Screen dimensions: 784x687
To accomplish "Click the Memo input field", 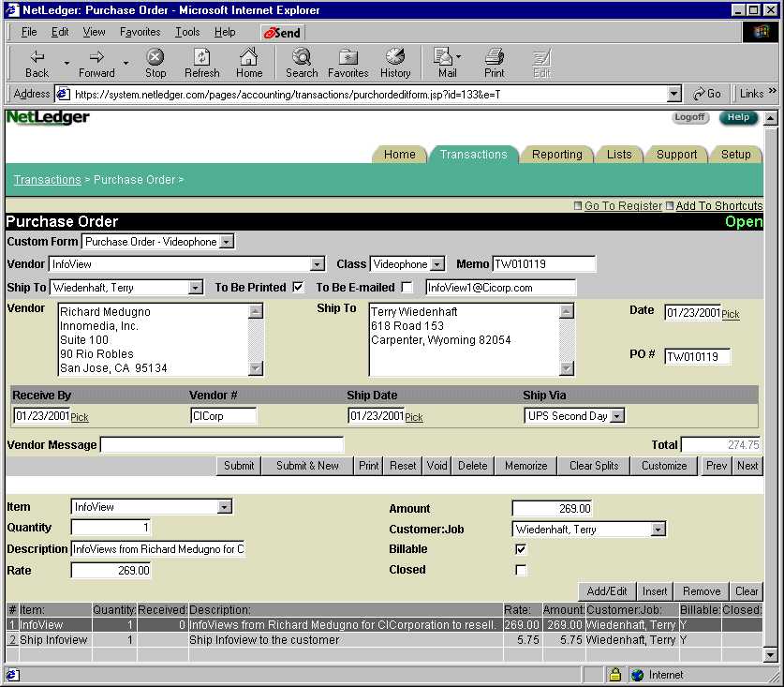I will point(544,264).
